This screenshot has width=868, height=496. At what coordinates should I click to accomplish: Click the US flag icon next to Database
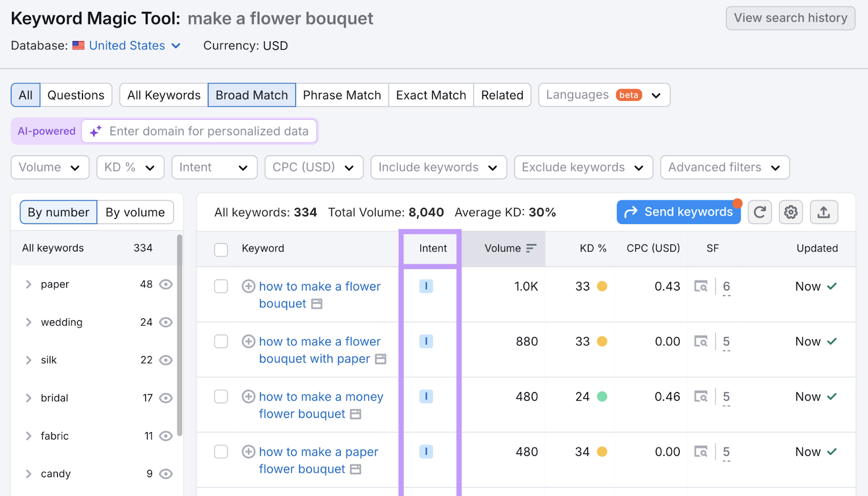click(78, 46)
